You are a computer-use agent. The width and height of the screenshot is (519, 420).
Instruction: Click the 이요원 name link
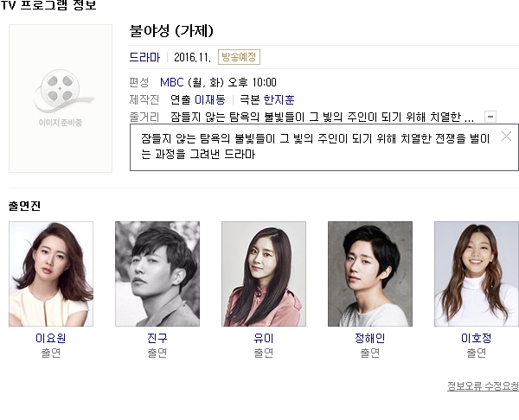point(51,338)
